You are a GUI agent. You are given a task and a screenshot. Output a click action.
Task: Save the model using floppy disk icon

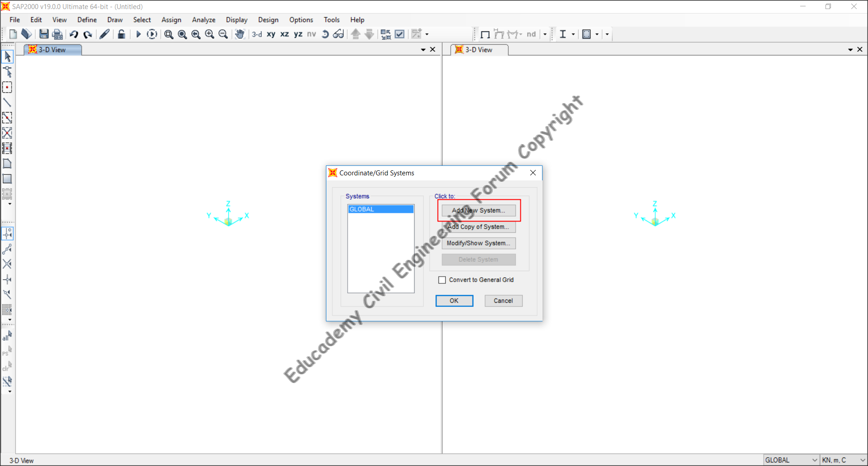(44, 34)
